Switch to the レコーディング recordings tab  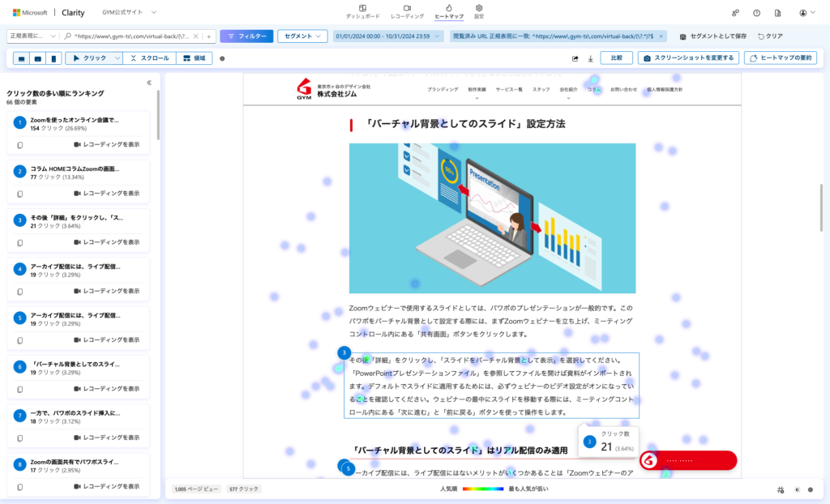click(407, 11)
